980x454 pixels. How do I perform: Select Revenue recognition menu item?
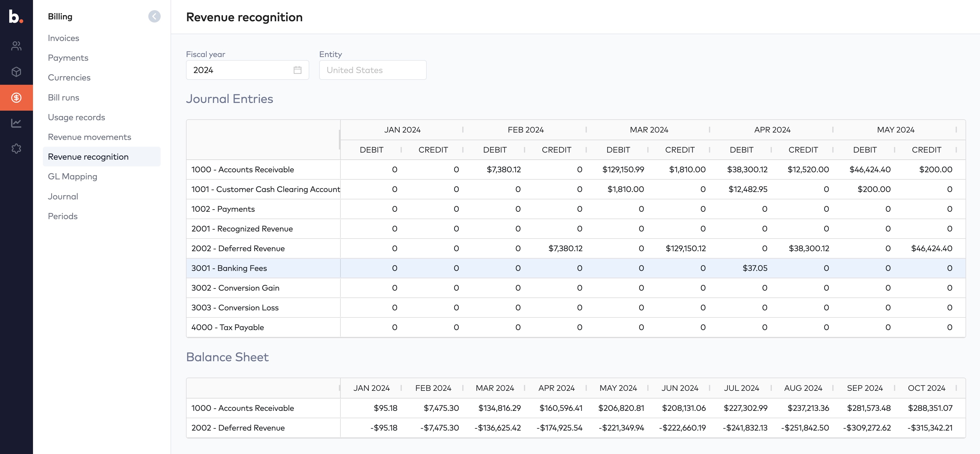[101, 157]
